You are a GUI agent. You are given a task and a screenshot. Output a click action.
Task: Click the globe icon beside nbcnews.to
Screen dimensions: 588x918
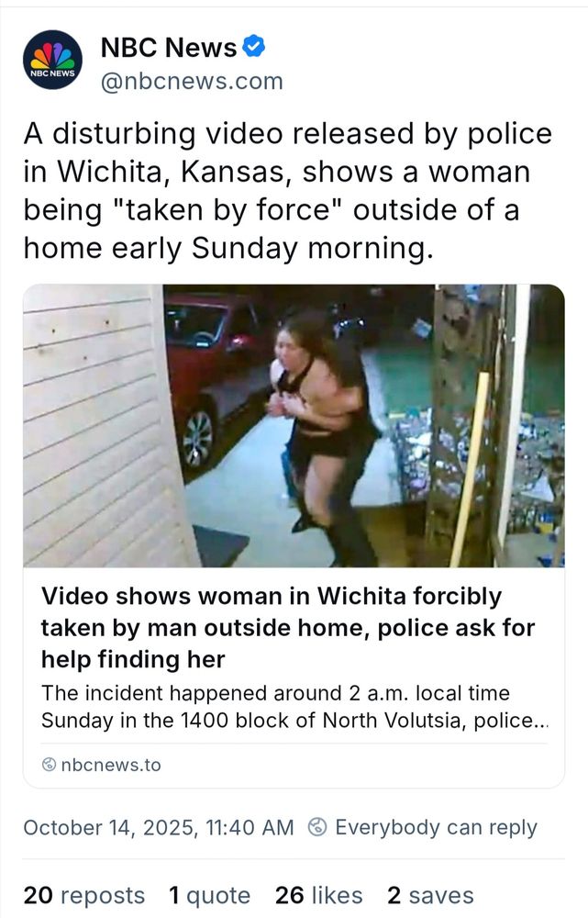point(50,764)
